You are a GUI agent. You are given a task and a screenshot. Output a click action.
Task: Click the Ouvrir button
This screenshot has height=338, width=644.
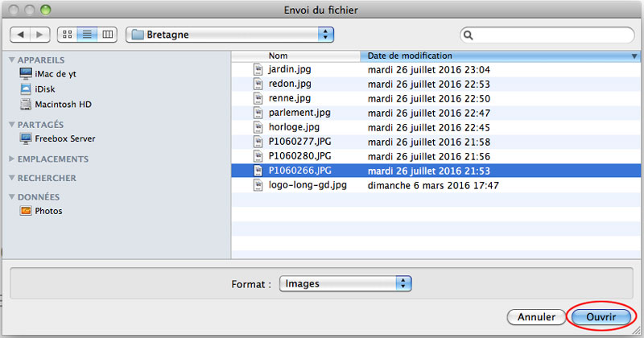point(601,317)
